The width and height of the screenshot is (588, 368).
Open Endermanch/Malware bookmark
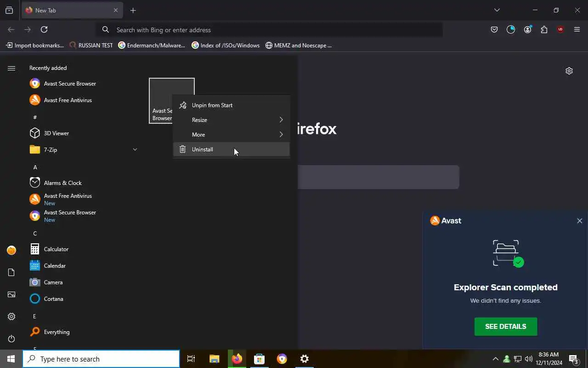tap(152, 46)
